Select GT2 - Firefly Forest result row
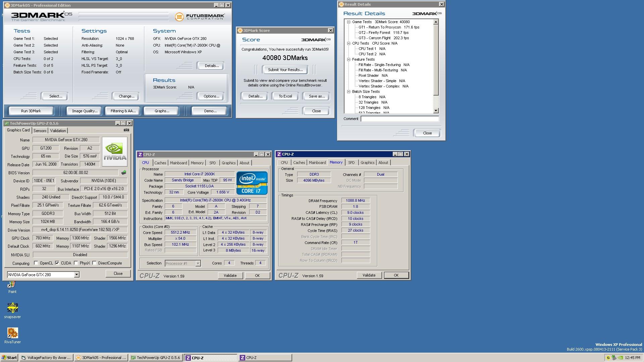The width and height of the screenshot is (644, 362). click(383, 33)
